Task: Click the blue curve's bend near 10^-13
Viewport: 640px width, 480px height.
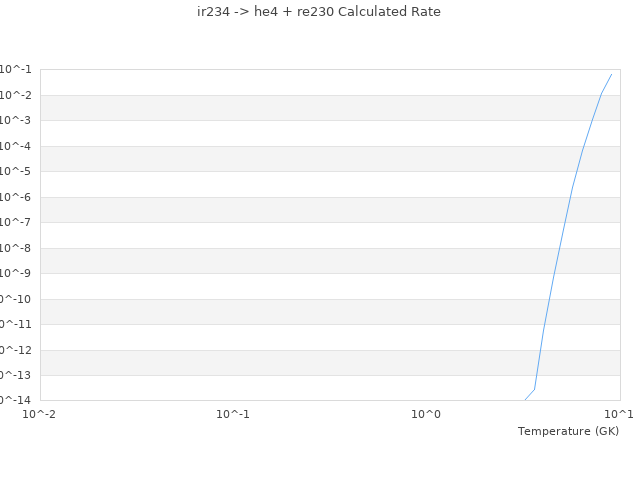Action: click(535, 389)
